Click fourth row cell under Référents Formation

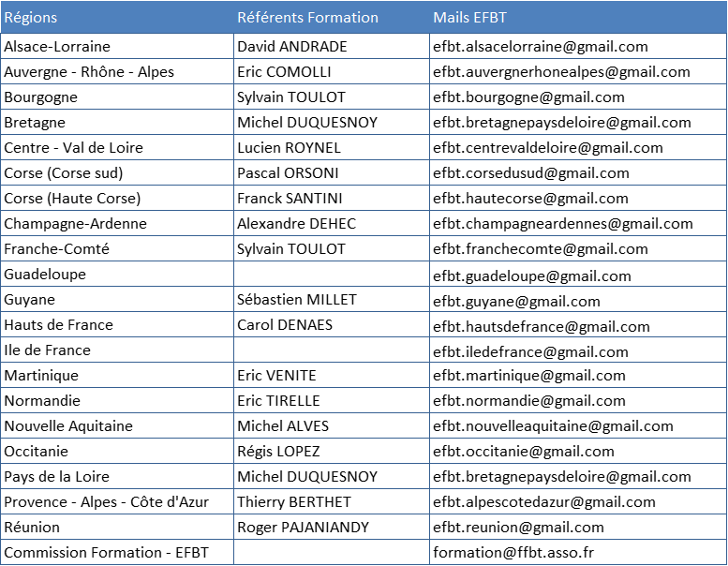pos(332,122)
